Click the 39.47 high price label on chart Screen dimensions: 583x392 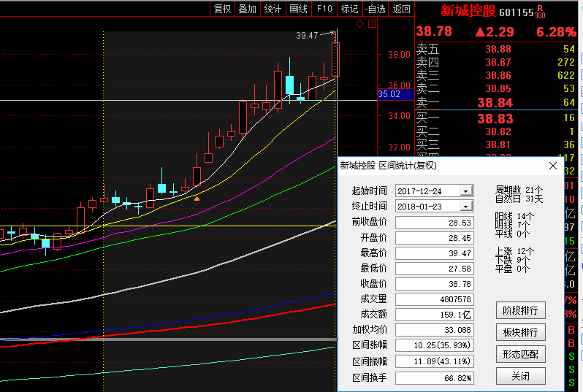[307, 36]
